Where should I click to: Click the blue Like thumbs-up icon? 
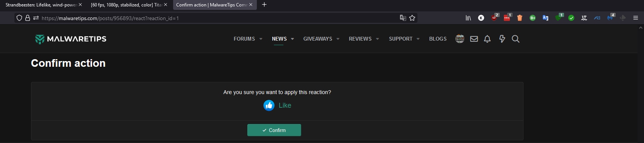269,105
